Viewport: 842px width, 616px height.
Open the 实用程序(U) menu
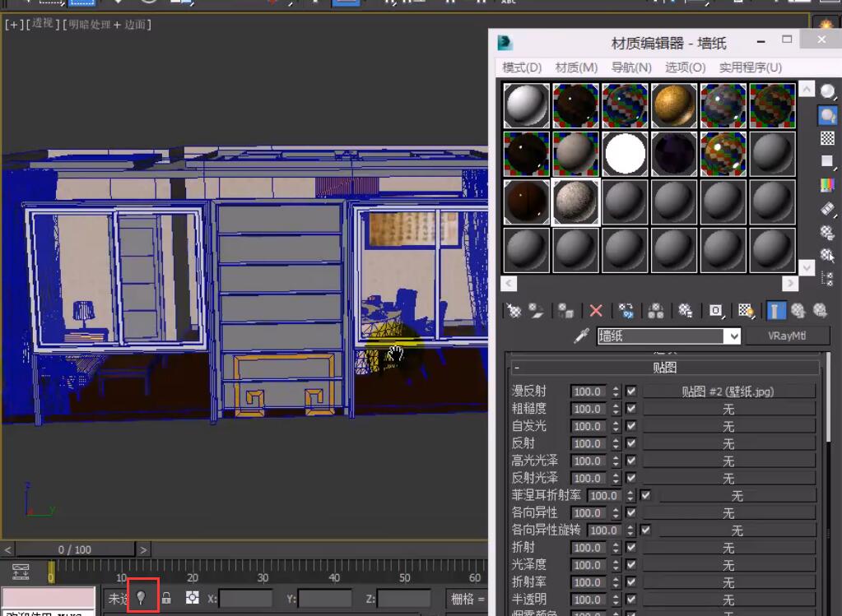[x=750, y=67]
